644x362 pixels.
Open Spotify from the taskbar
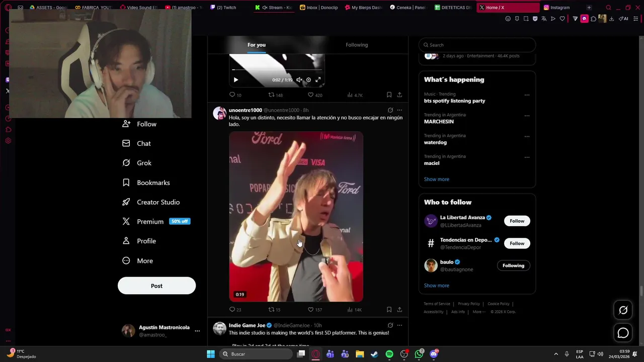pyautogui.click(x=389, y=354)
